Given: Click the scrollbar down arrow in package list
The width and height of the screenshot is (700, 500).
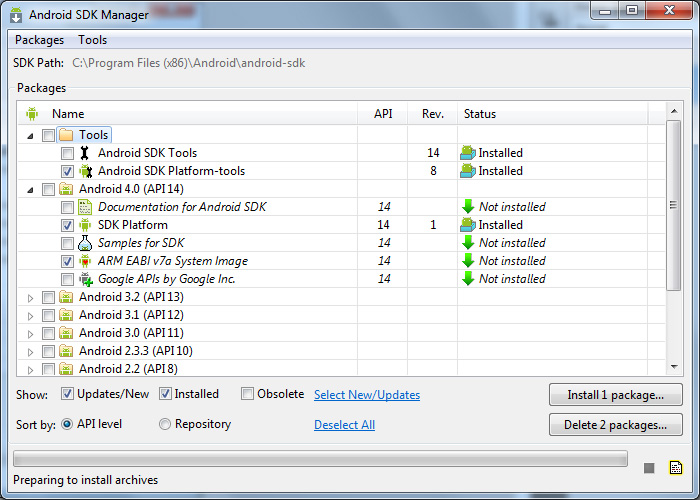Looking at the screenshot, I should (x=674, y=367).
